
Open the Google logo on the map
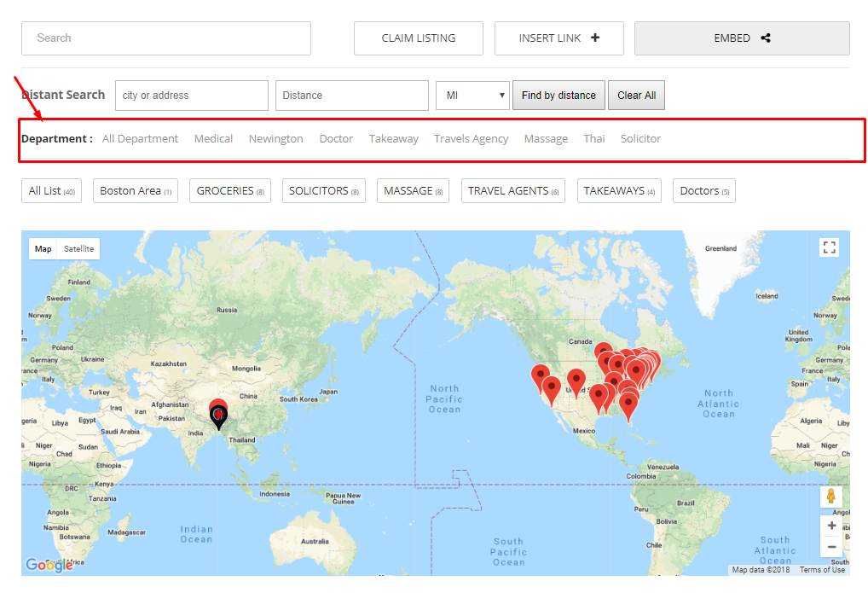49,565
